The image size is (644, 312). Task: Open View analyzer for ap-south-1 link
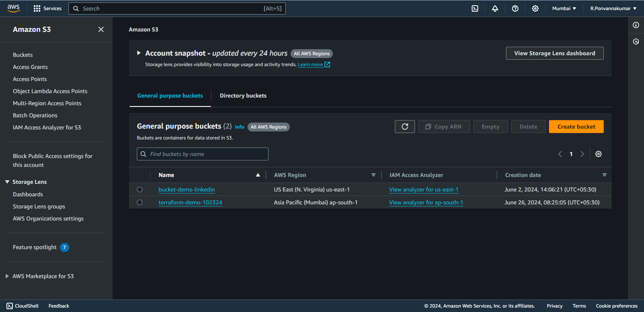426,202
